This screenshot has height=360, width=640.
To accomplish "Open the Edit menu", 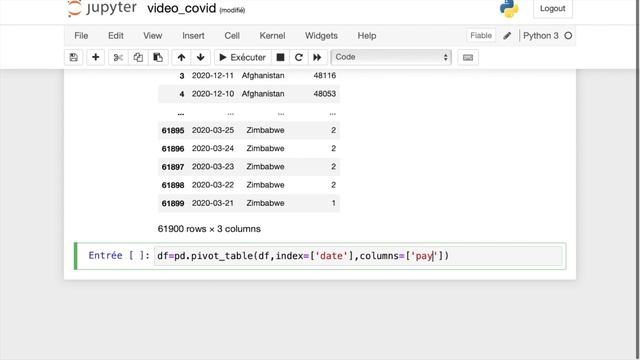I will (116, 36).
